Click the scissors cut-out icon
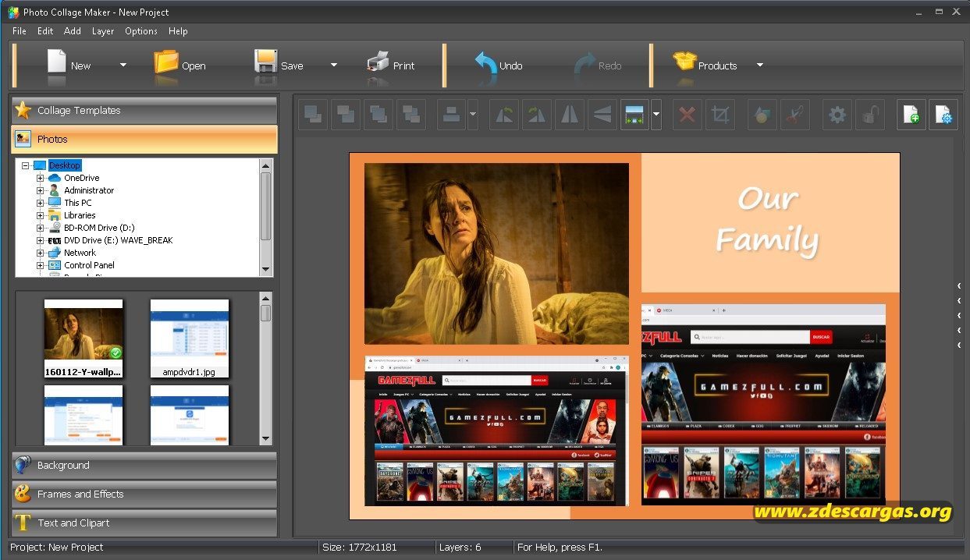The width and height of the screenshot is (970, 560). coord(794,115)
